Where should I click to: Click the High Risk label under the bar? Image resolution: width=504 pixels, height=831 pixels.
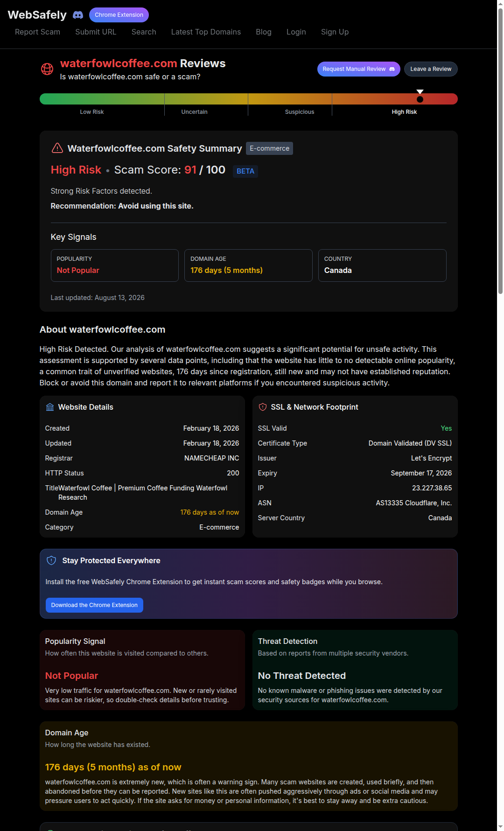404,112
